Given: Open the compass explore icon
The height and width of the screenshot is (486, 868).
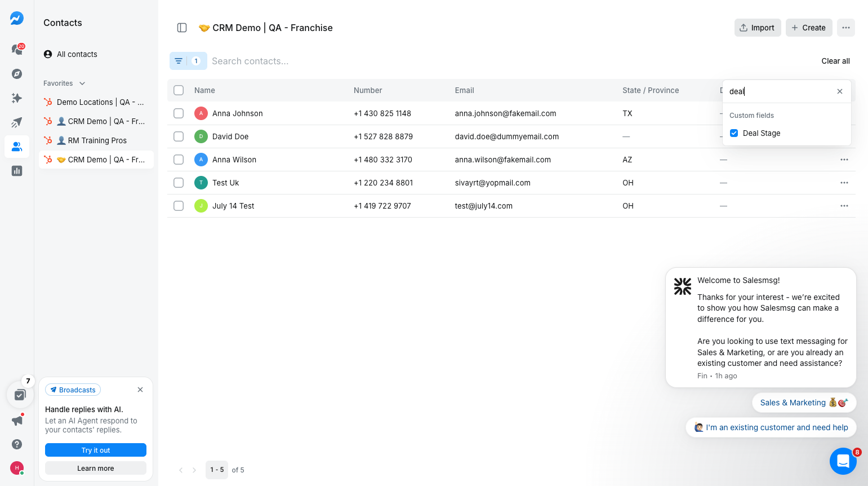Looking at the screenshot, I should pyautogui.click(x=17, y=74).
